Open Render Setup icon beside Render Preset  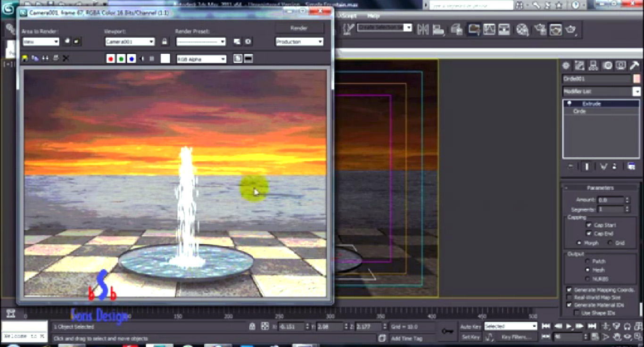[237, 41]
